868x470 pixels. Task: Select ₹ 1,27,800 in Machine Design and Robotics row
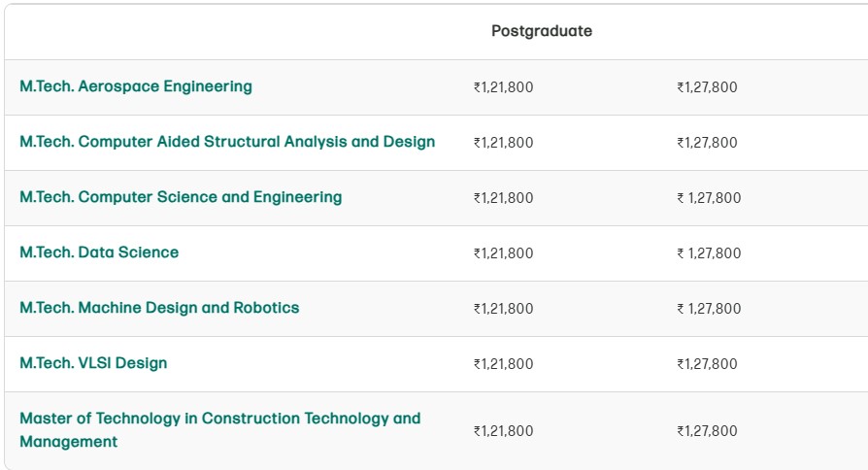click(x=709, y=309)
